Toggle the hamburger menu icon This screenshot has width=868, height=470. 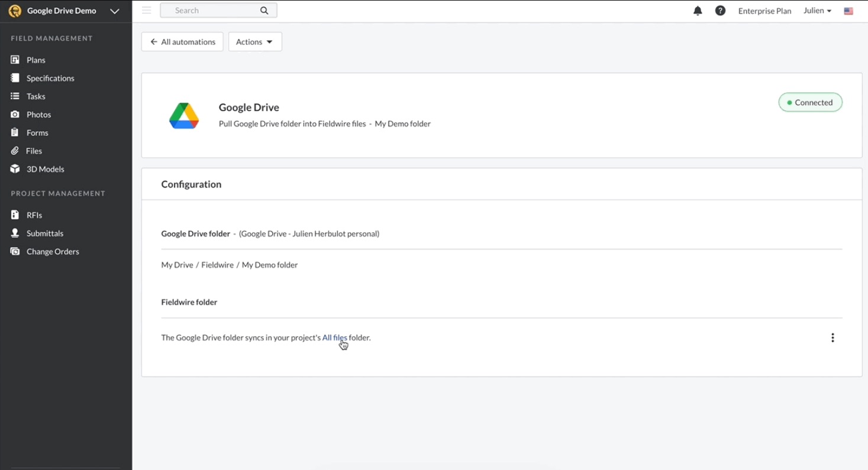(x=147, y=10)
